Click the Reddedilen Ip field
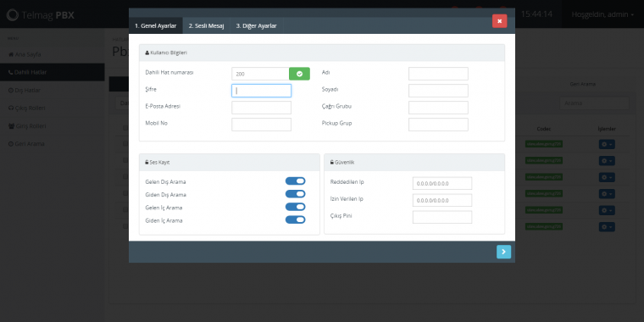The image size is (644, 322). 442,184
